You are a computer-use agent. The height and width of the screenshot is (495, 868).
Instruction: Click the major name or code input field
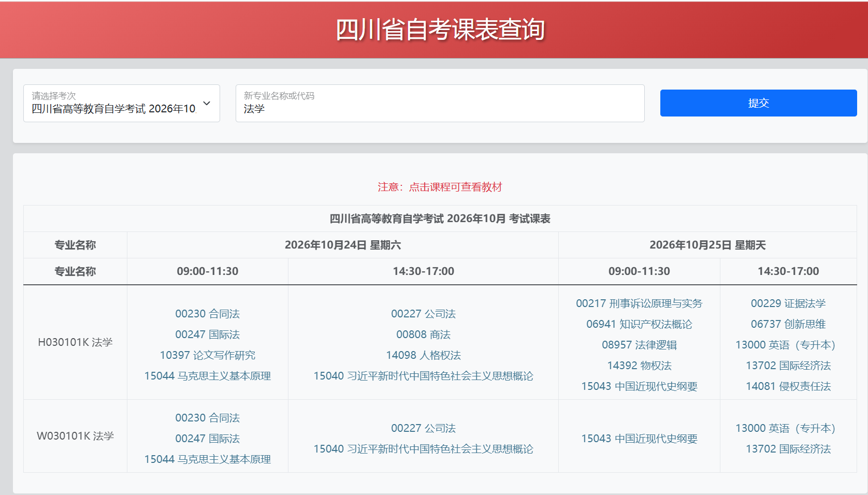point(440,104)
